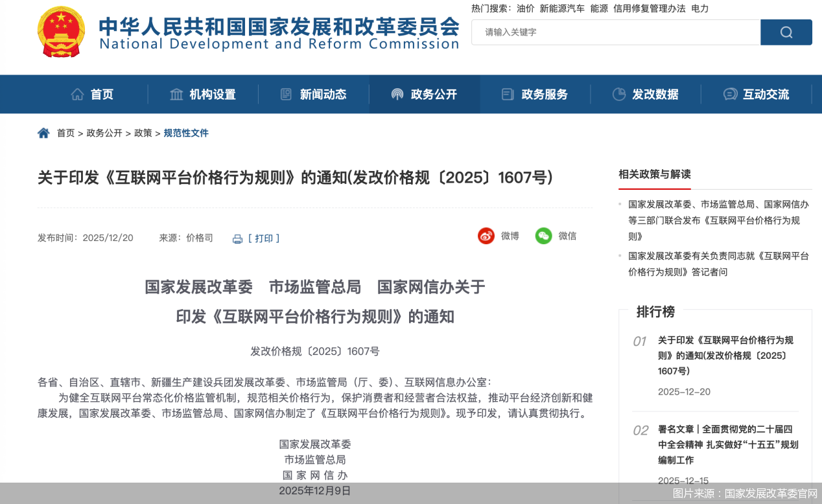Click the search magnifier icon
This screenshot has width=822, height=504.
click(786, 32)
